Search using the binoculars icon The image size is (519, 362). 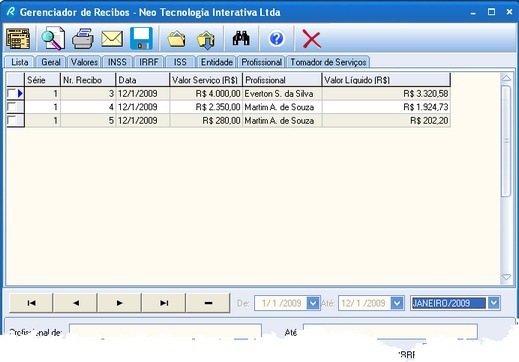pos(241,38)
